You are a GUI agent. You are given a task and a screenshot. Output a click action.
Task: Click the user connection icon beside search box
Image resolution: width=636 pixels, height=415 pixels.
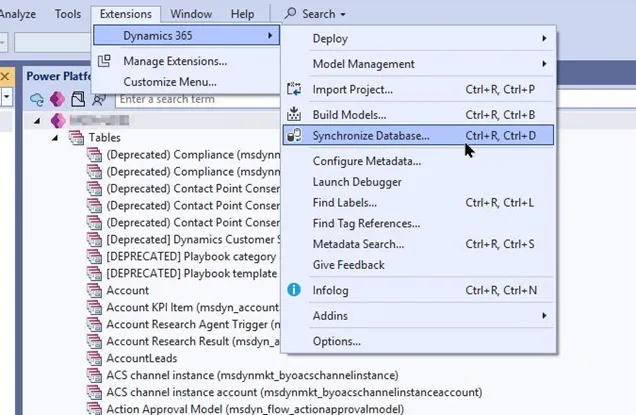coord(99,99)
